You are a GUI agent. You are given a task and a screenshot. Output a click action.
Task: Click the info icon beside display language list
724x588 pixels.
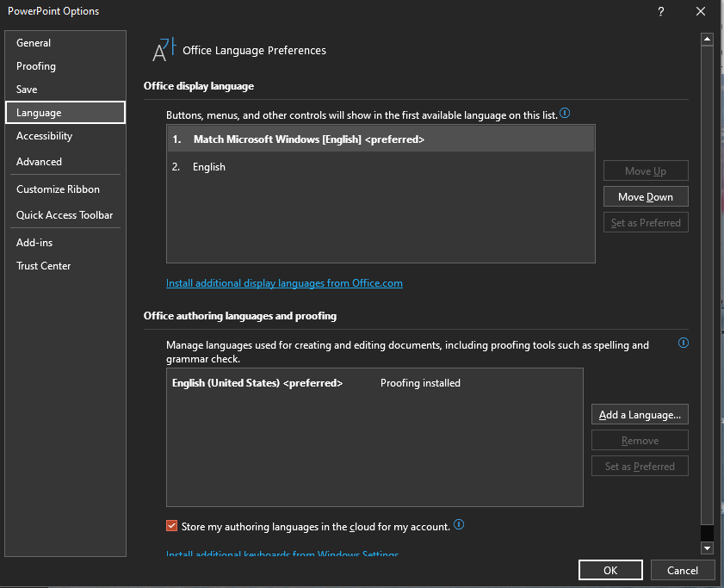pyautogui.click(x=564, y=113)
